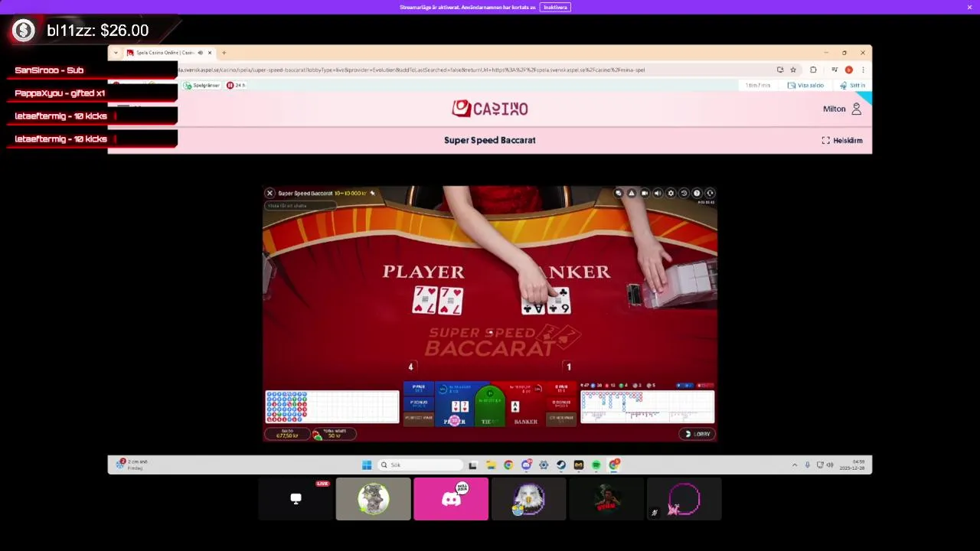Expand Chrome tab search dropdown arrow
980x551 pixels.
[x=116, y=53]
